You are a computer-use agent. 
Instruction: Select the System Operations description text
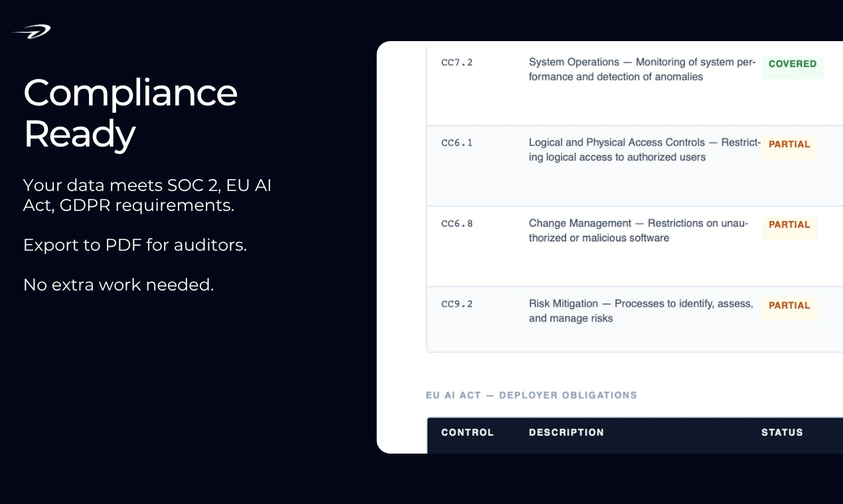(x=642, y=69)
